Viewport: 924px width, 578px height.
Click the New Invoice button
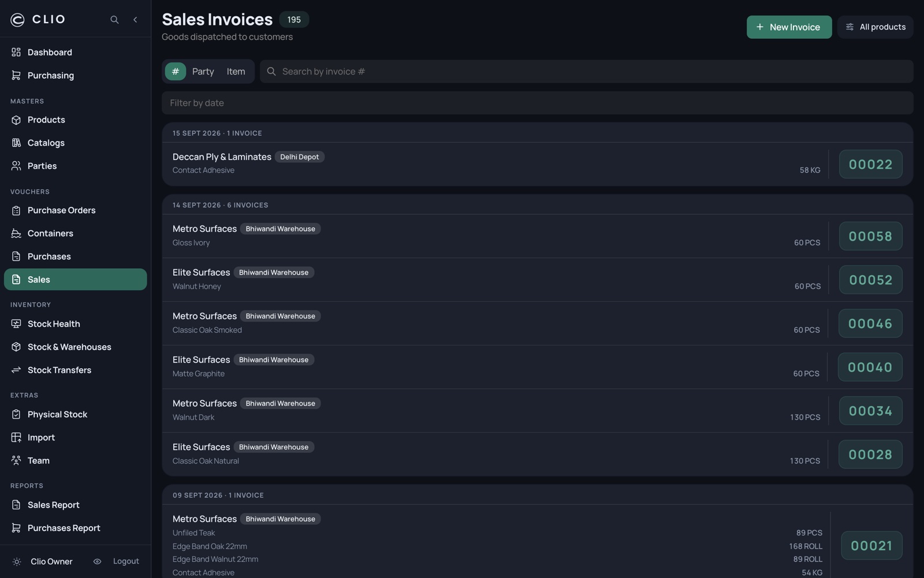click(x=789, y=27)
